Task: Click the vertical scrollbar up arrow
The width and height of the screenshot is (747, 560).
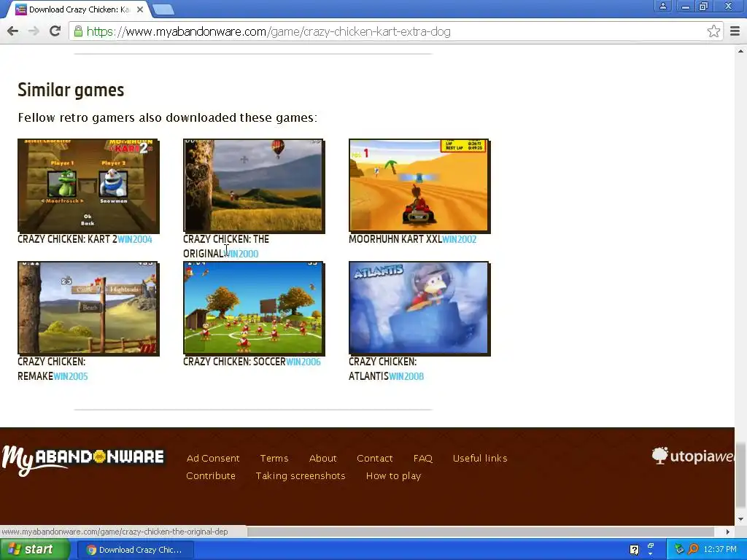Action: point(740,51)
